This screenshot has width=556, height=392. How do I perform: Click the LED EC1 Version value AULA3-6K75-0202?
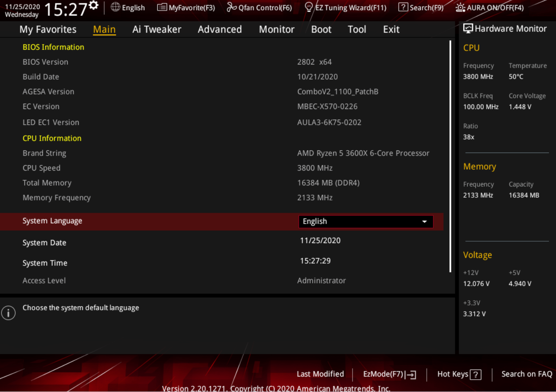329,122
